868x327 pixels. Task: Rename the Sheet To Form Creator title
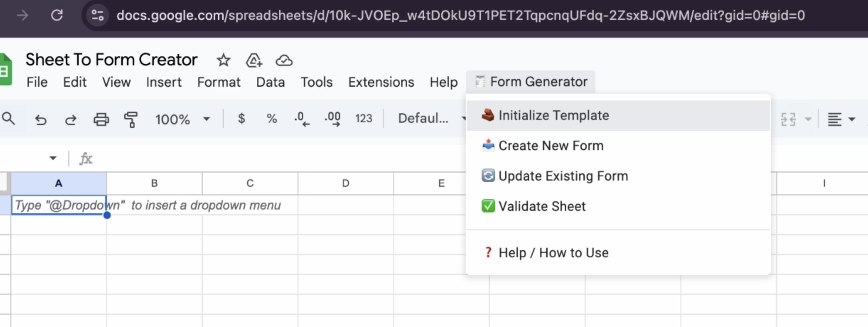click(111, 60)
